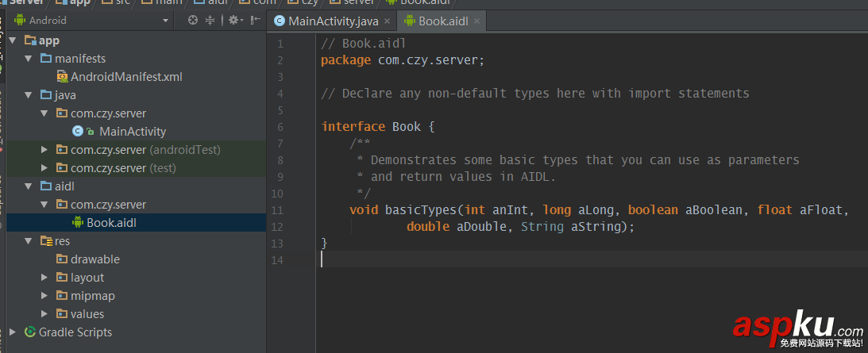
Task: Expand the layout folder
Action: (x=44, y=278)
